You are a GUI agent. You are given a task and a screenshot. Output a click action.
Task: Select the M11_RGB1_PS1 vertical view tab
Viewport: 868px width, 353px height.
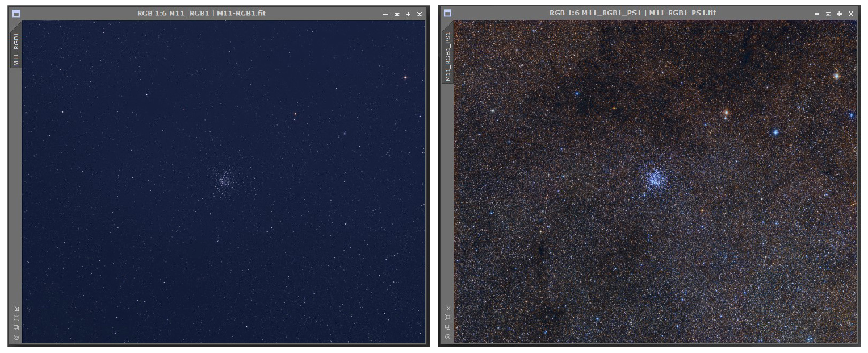447,56
